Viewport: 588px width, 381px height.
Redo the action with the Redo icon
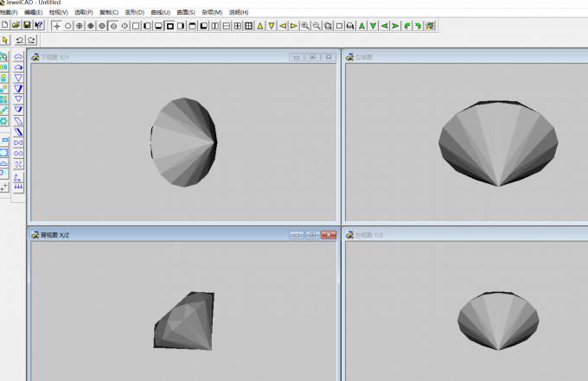(x=31, y=40)
